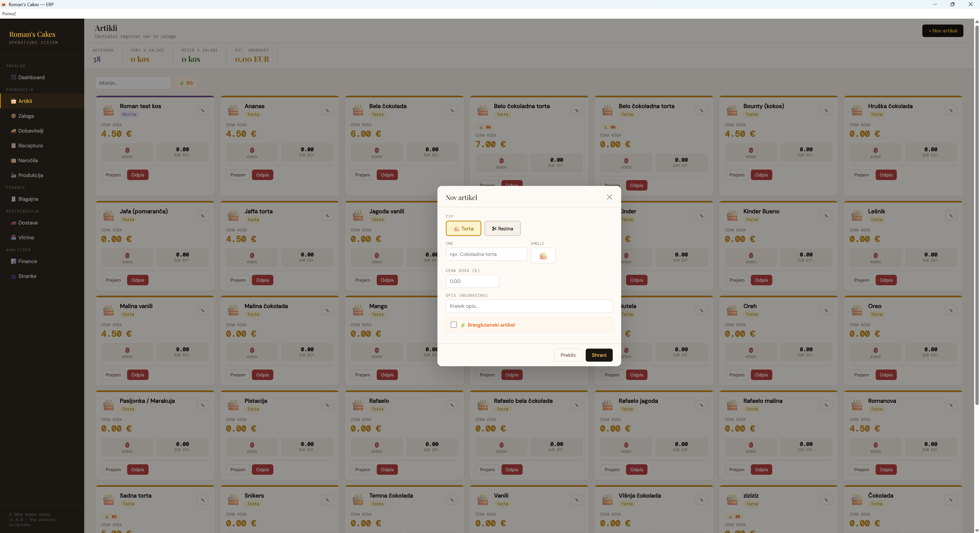Edit the Bounty (kokos) article
This screenshot has width=980, height=533.
click(826, 110)
